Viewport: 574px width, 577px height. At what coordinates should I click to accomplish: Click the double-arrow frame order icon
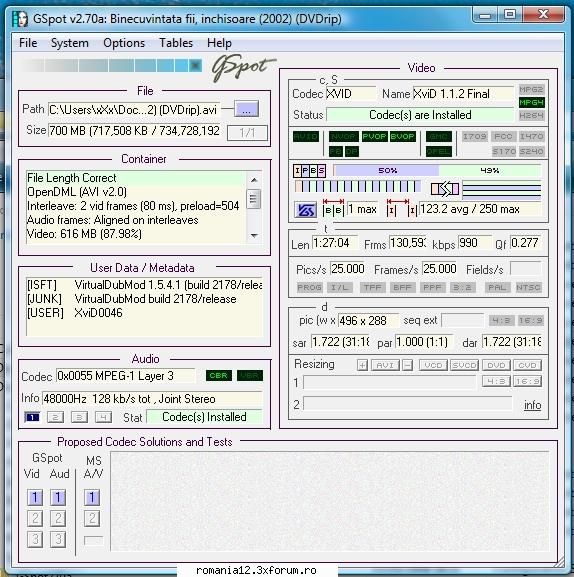pyautogui.click(x=445, y=189)
